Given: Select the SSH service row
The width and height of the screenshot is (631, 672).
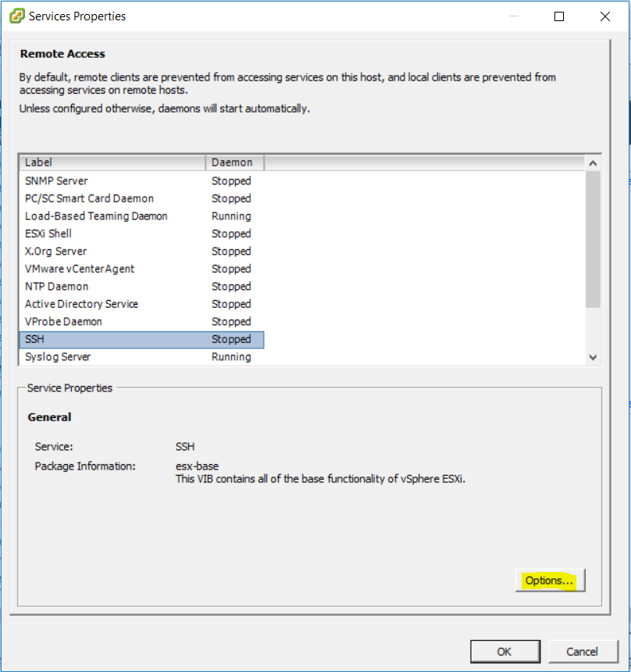Looking at the screenshot, I should (141, 339).
